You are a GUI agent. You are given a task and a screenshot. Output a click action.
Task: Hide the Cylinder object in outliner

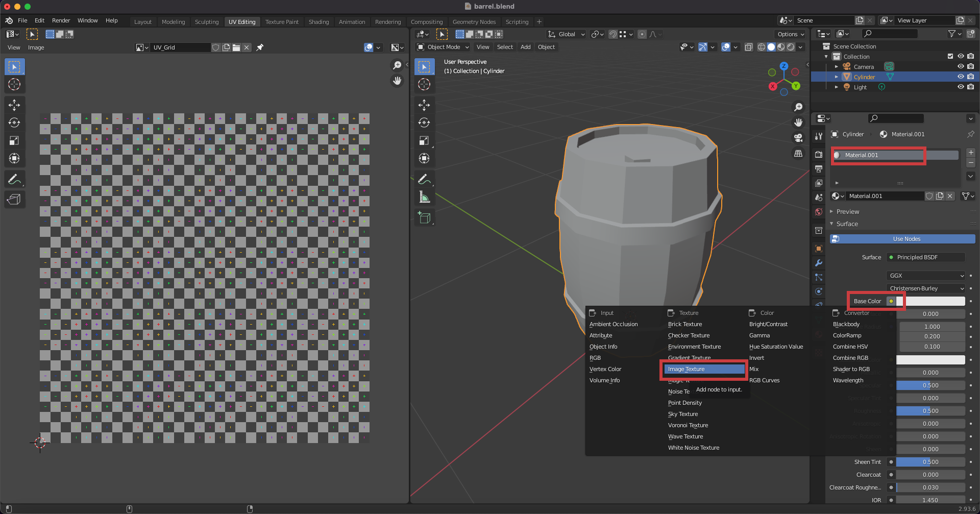960,77
